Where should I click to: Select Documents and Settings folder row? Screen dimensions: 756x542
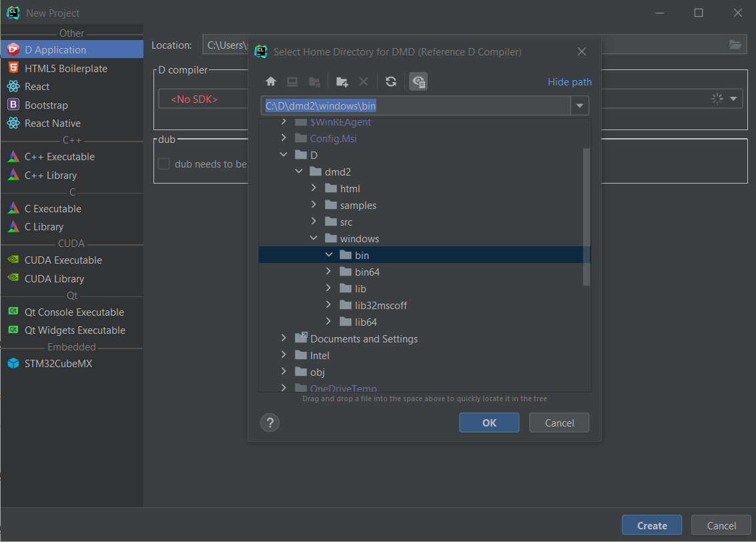pos(424,338)
